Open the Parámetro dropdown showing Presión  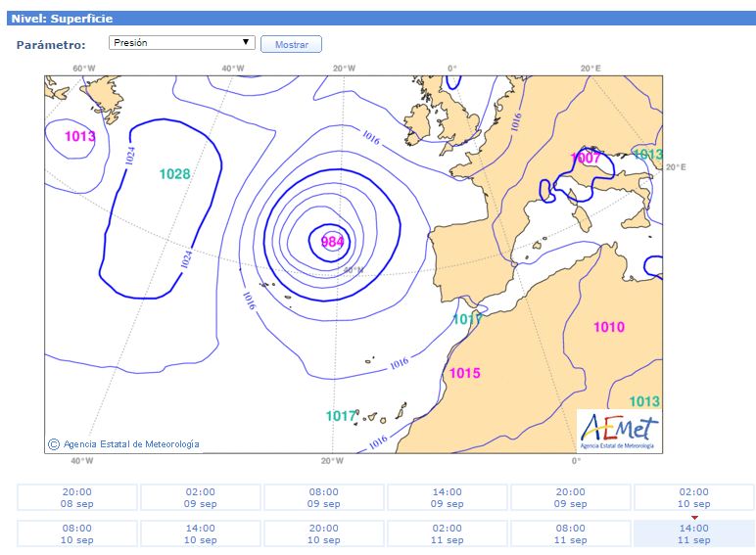click(182, 42)
